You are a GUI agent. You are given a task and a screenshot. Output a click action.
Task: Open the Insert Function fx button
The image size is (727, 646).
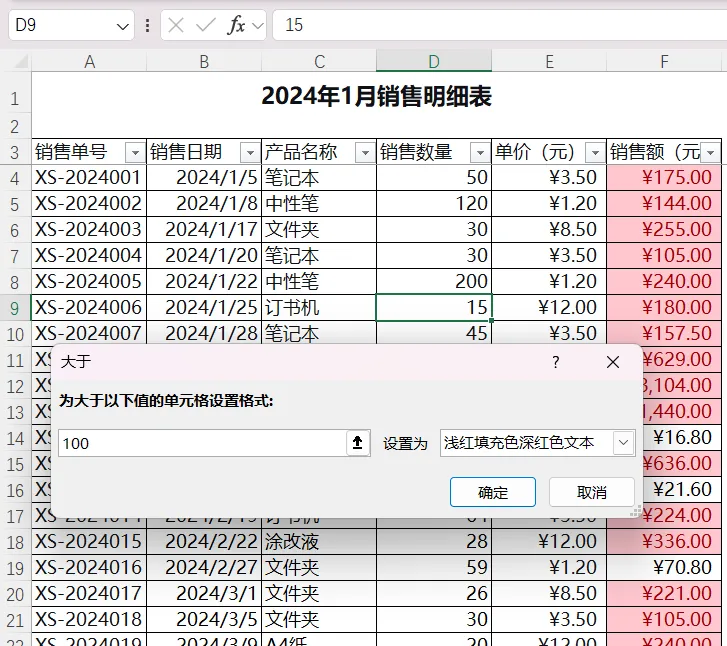tap(236, 25)
